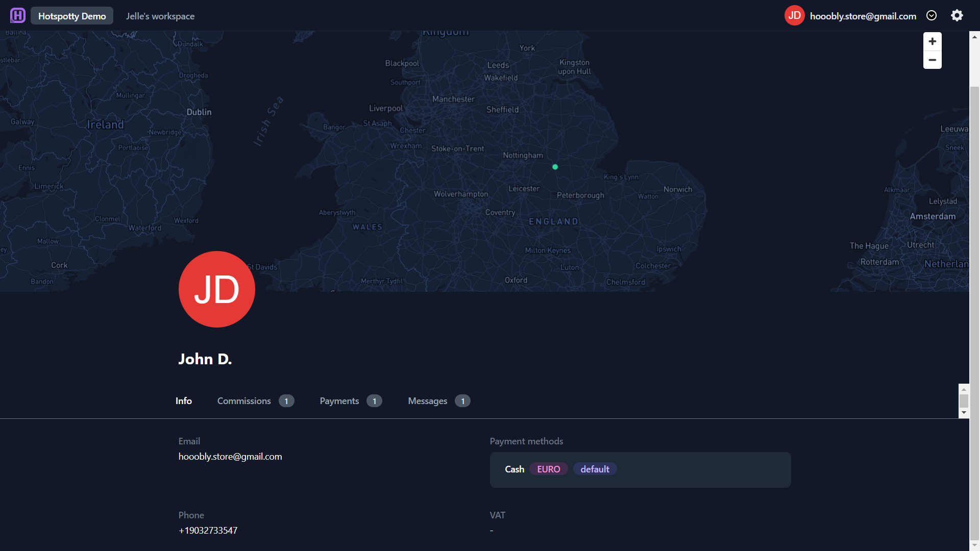Open the Payments tab

tap(351, 401)
